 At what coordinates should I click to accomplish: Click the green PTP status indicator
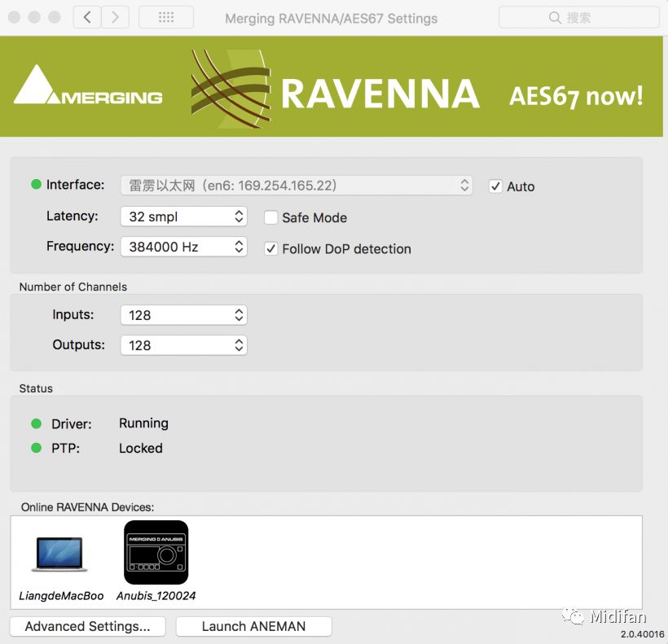(x=36, y=448)
